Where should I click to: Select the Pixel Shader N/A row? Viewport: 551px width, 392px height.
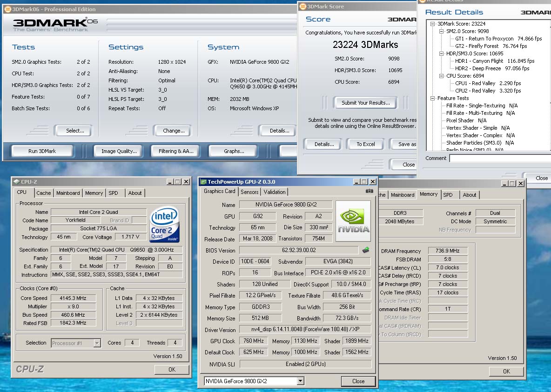click(466, 120)
